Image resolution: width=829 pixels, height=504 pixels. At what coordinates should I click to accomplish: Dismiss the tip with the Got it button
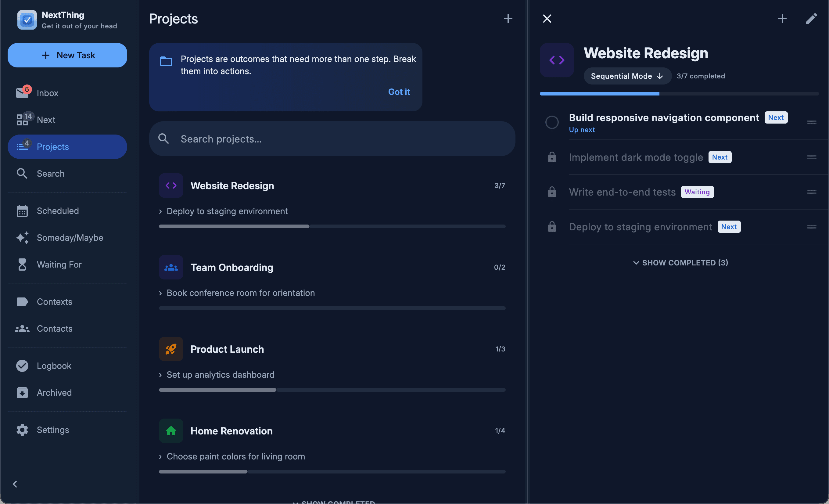click(x=399, y=92)
